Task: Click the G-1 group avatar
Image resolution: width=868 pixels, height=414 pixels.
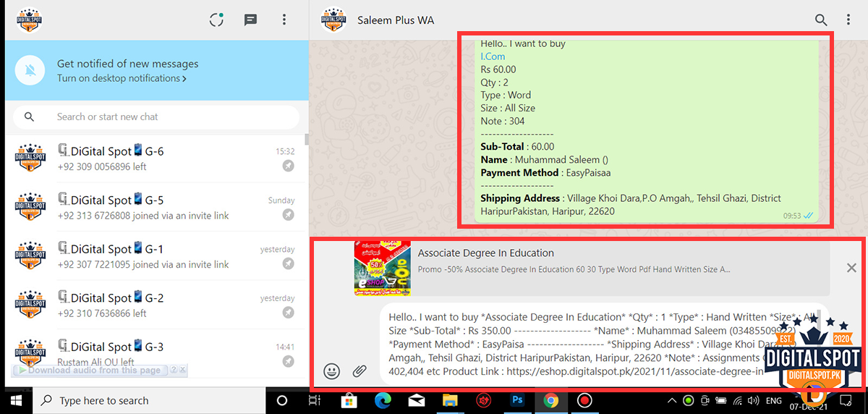Action: pyautogui.click(x=30, y=255)
